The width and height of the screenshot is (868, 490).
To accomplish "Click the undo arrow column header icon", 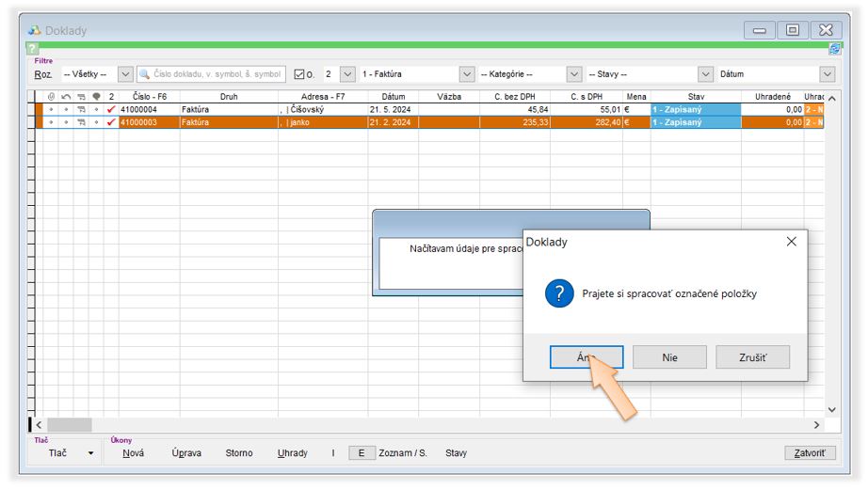I will point(66,97).
